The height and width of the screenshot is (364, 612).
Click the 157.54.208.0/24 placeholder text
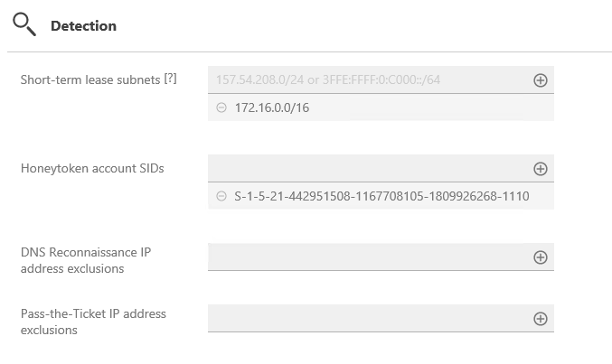[328, 80]
